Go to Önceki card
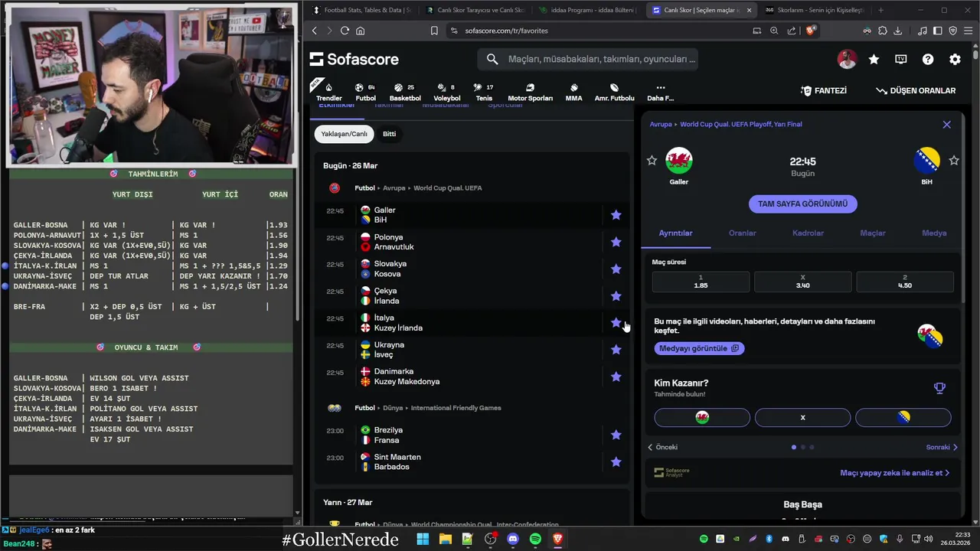This screenshot has height=551, width=980. (662, 447)
